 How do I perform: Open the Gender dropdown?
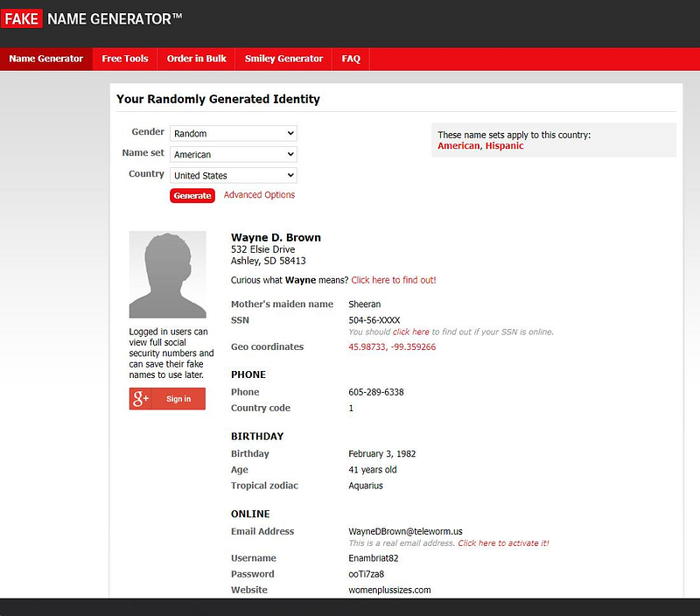(234, 133)
